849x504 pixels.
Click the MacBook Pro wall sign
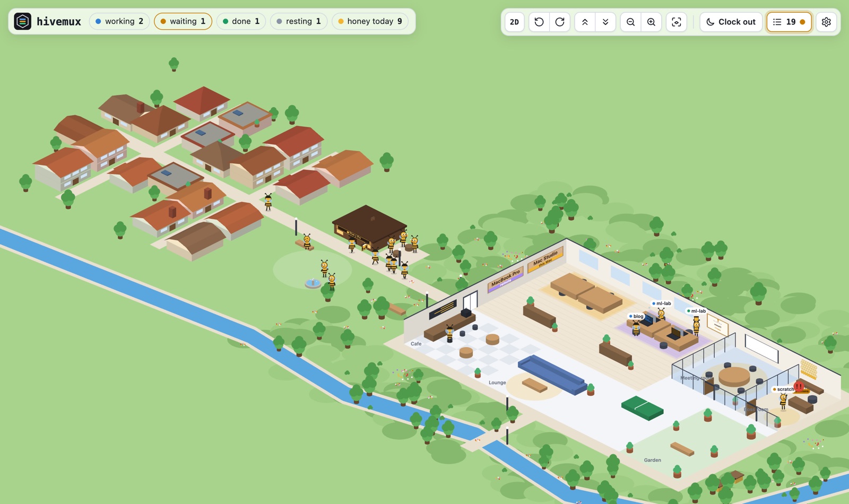click(505, 279)
